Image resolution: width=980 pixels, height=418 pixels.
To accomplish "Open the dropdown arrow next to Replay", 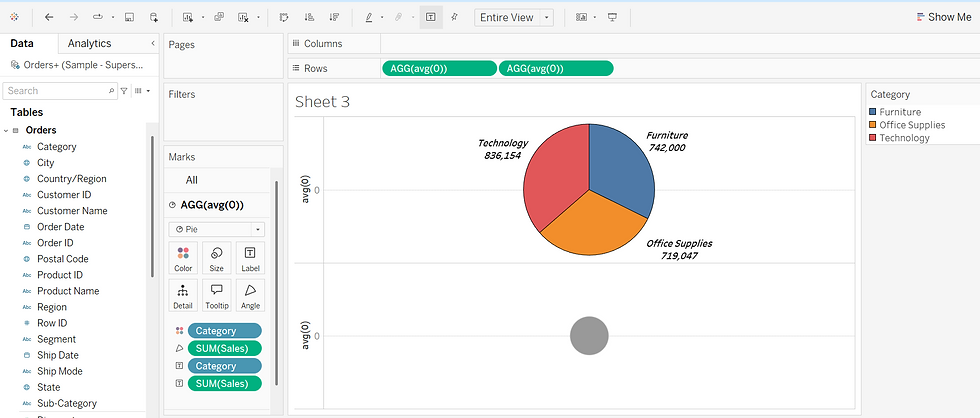I will click(112, 17).
